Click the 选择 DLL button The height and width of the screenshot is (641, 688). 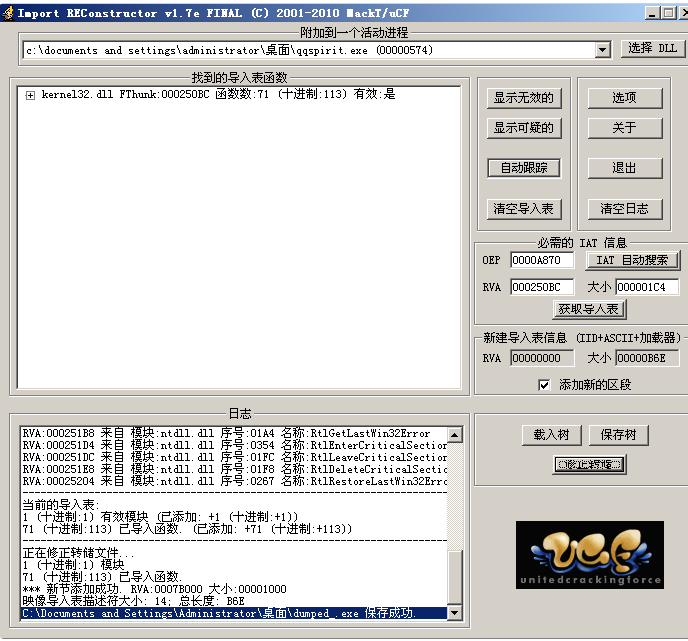click(652, 48)
